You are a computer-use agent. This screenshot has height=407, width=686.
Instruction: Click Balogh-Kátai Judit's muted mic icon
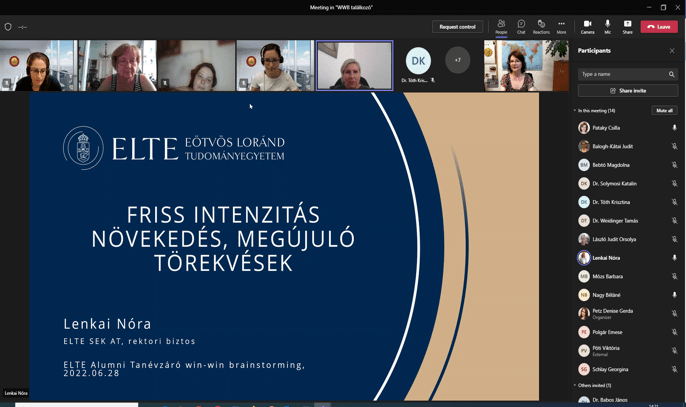674,147
